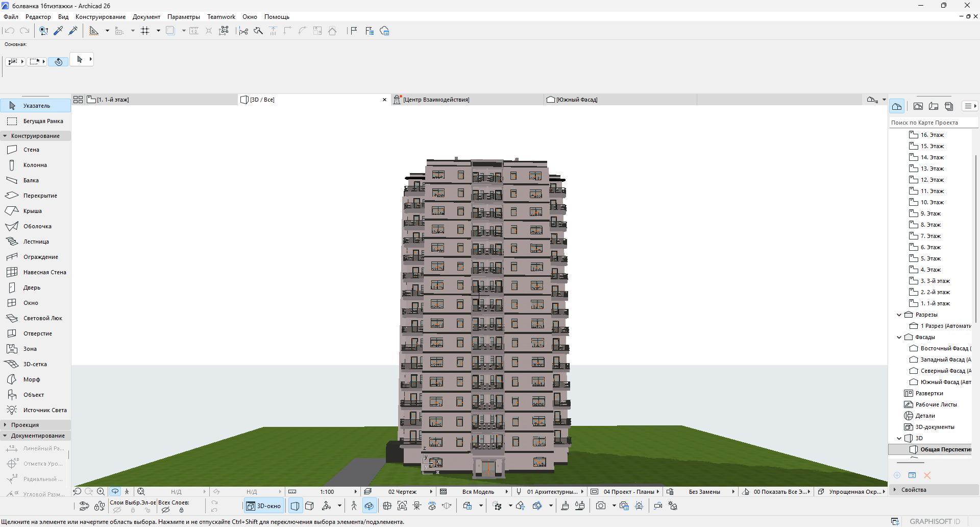Click the Marquee (Бегущая Рамка) tool
The image size is (980, 527).
tap(43, 121)
